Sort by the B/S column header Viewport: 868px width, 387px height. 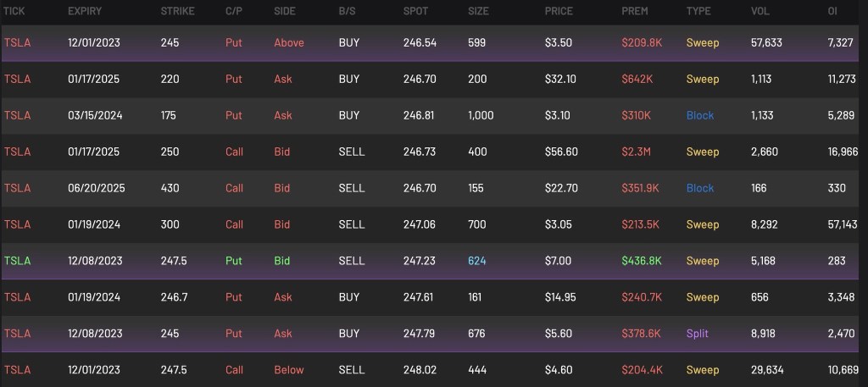click(347, 11)
